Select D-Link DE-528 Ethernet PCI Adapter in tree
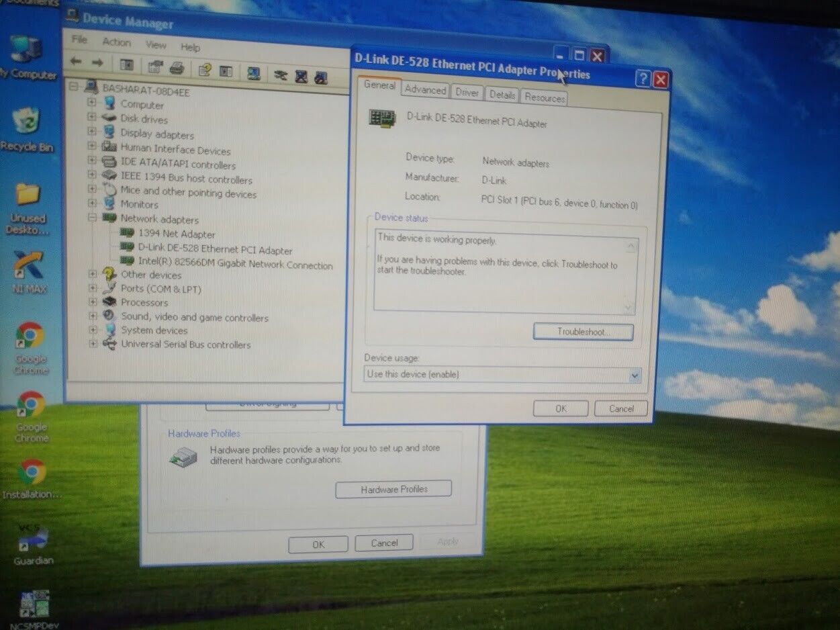This screenshot has height=630, width=840. [x=215, y=249]
